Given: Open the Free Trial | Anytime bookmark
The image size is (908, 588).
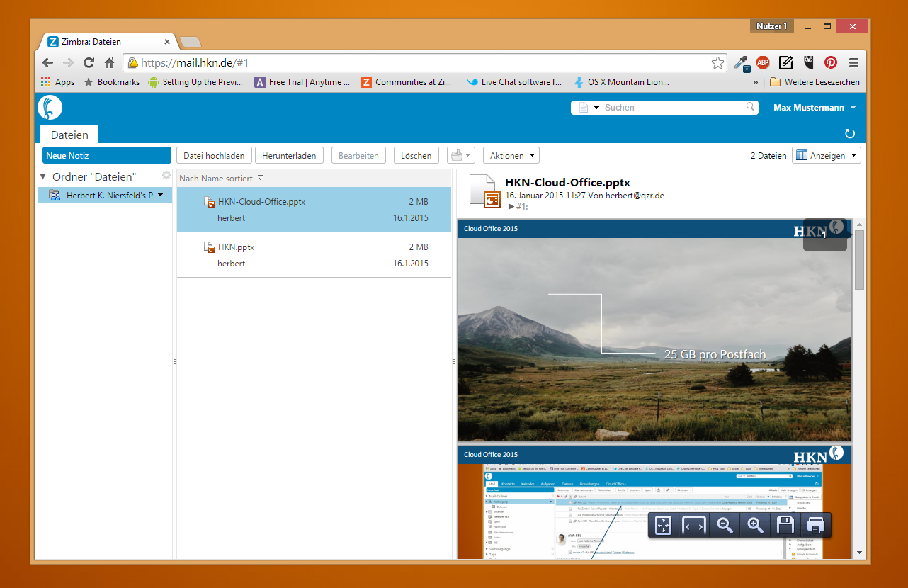Looking at the screenshot, I should point(302,82).
